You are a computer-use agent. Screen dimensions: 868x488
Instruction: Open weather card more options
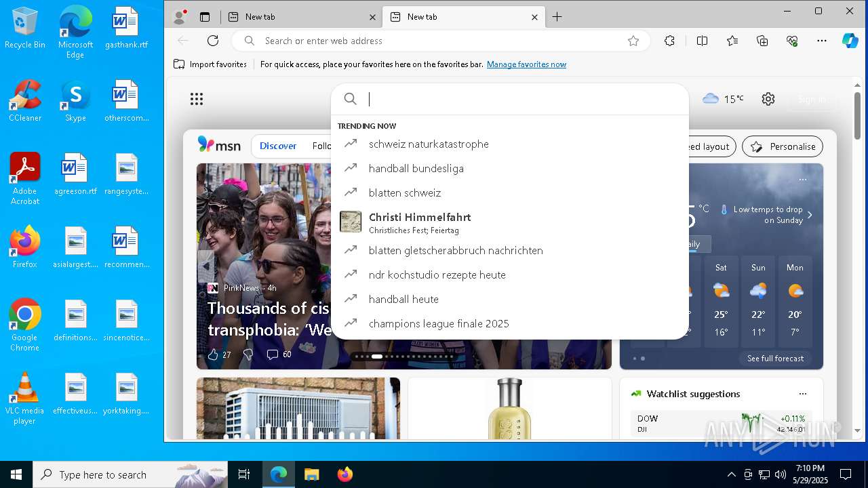(x=803, y=180)
